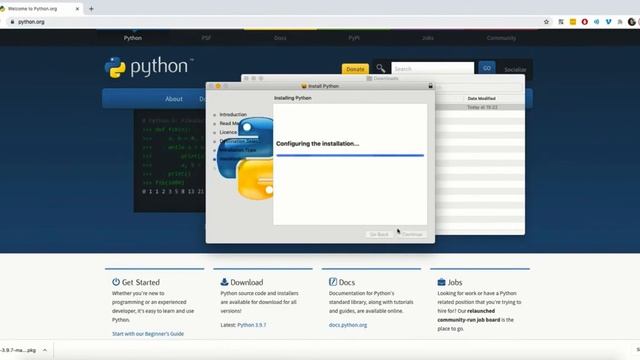The height and width of the screenshot is (360, 640).
Task: Open the Latest Python 3.9.7 link
Action: tap(251, 325)
